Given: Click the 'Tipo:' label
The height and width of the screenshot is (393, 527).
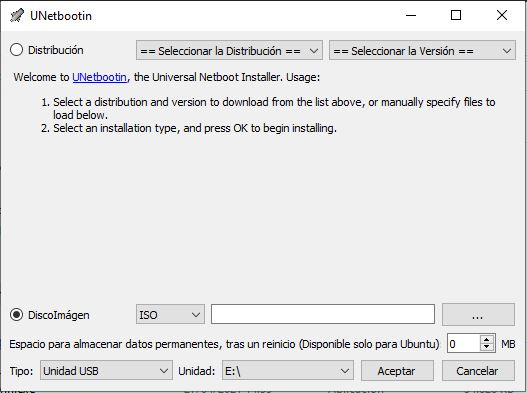Looking at the screenshot, I should click(x=22, y=371).
